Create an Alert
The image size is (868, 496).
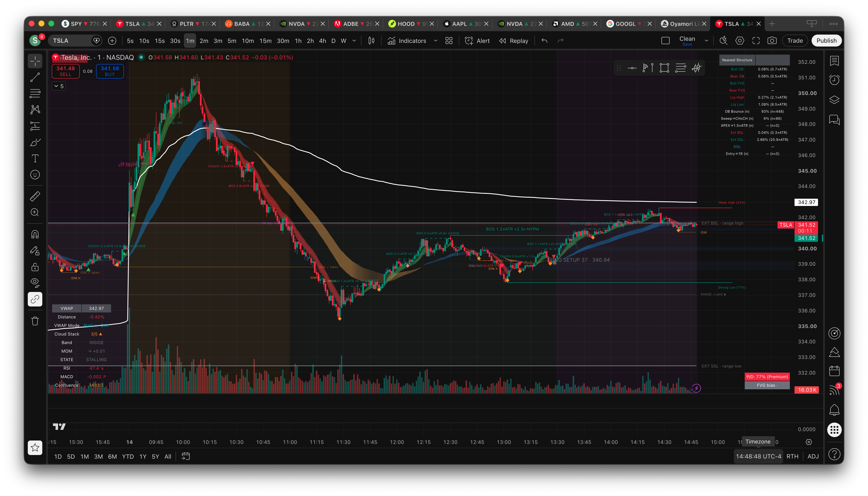click(x=477, y=41)
